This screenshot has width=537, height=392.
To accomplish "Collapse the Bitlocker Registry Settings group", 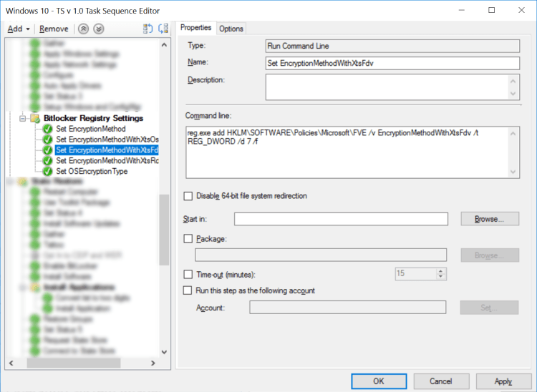I will point(23,118).
